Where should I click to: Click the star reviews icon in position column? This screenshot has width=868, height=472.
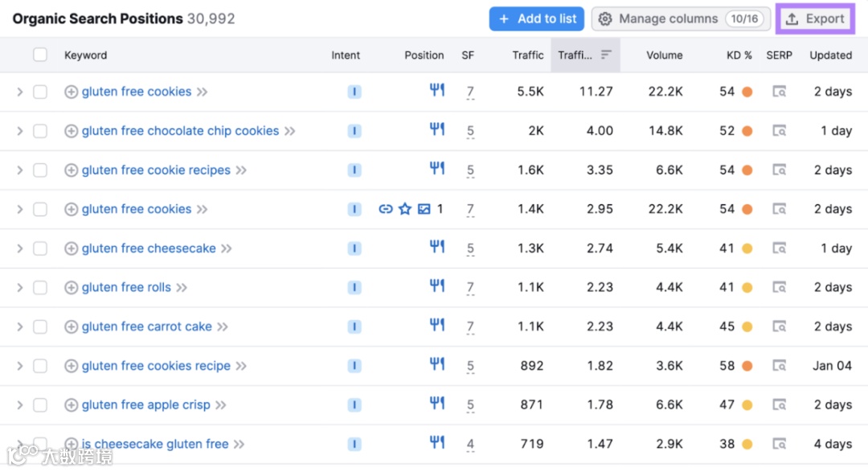pos(405,209)
